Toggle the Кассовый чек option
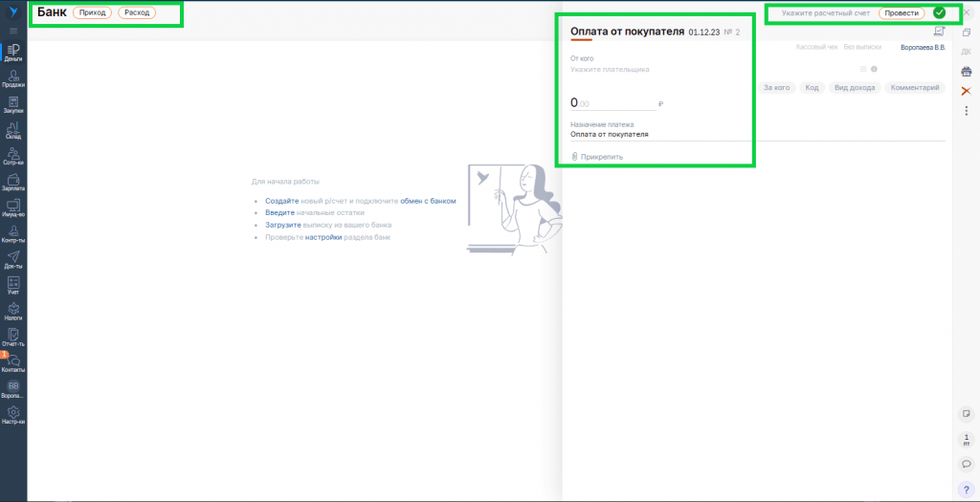This screenshot has height=502, width=980. (817, 47)
